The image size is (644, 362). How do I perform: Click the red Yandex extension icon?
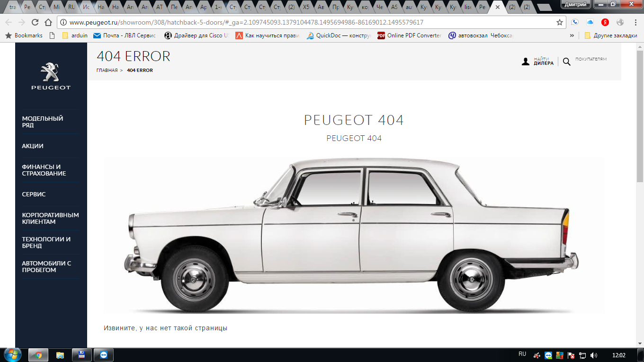pos(605,22)
